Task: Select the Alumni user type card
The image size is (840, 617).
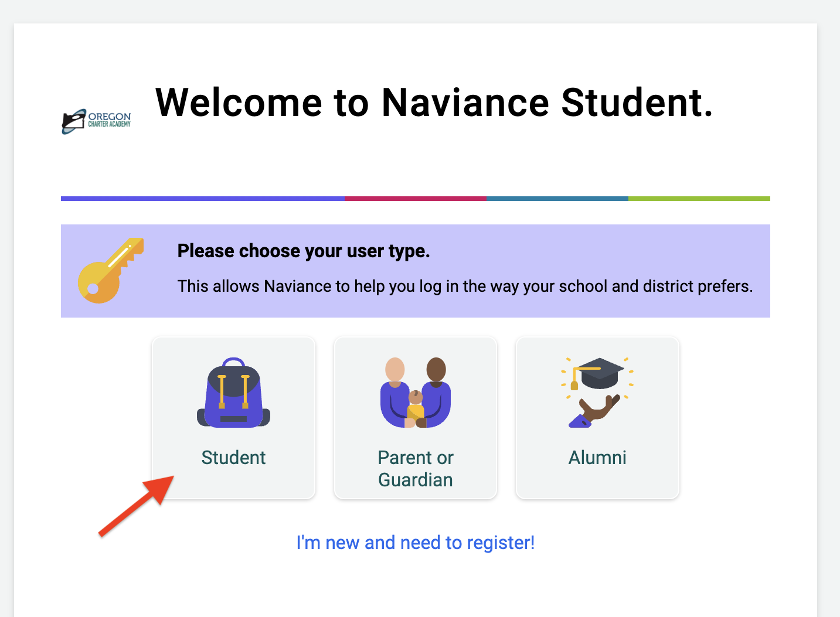Action: (597, 418)
